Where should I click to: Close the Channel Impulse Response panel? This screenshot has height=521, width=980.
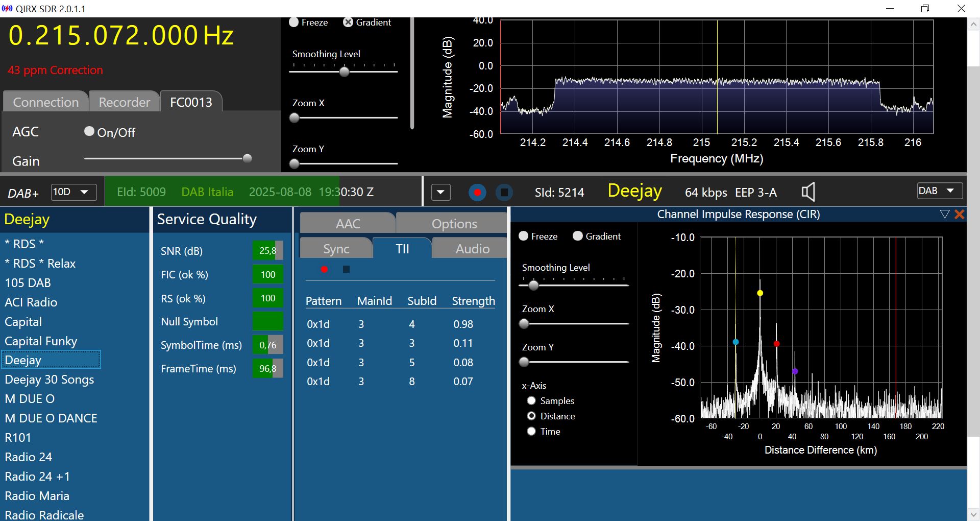(960, 215)
